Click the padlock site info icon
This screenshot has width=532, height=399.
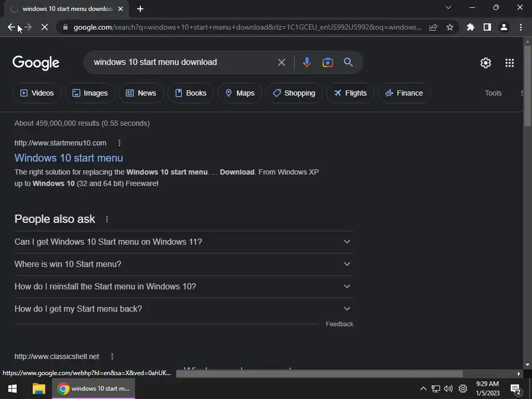click(x=65, y=27)
